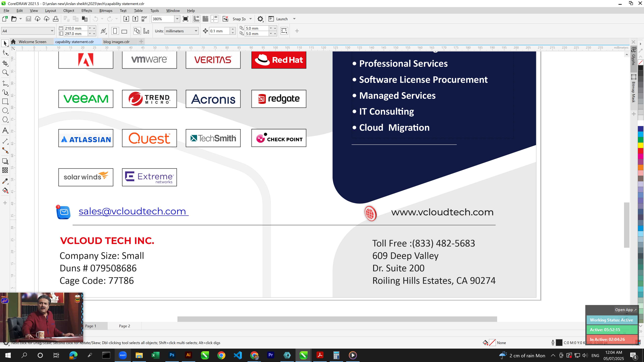This screenshot has width=644, height=362.
Task: Select the Shape edit tool
Action: tap(5, 52)
